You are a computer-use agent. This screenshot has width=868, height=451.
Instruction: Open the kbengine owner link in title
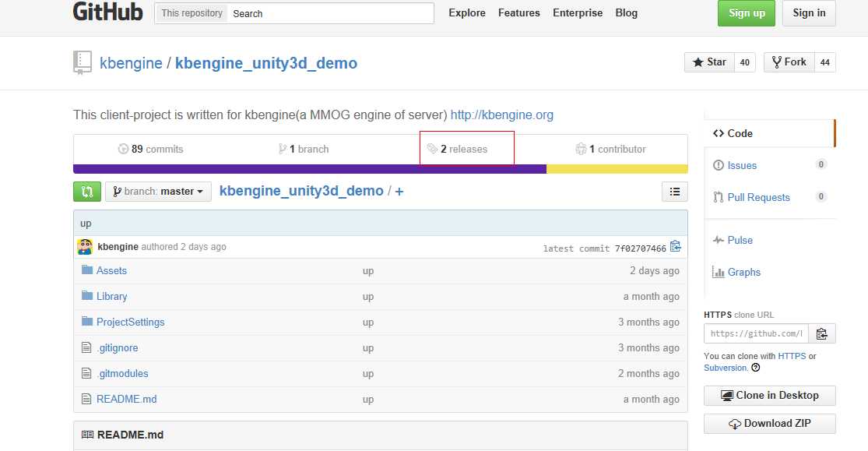pos(131,63)
